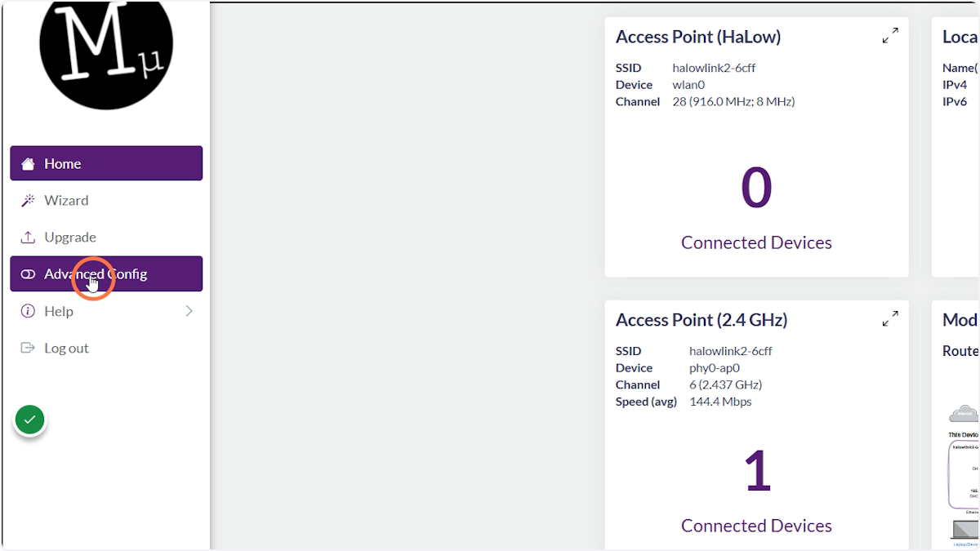Image resolution: width=980 pixels, height=551 pixels.
Task: Expand the Help submenu chevron
Action: (x=189, y=310)
